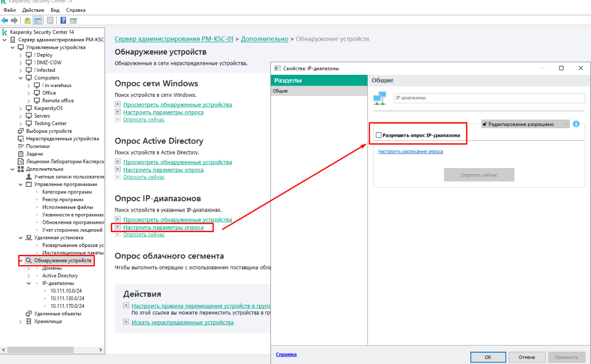591x364 pixels.
Task: Select the Remote office group
Action: tap(58, 100)
